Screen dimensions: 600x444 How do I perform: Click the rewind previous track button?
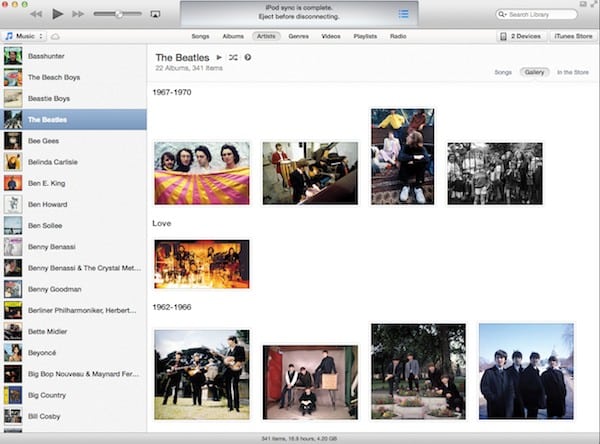click(x=36, y=14)
